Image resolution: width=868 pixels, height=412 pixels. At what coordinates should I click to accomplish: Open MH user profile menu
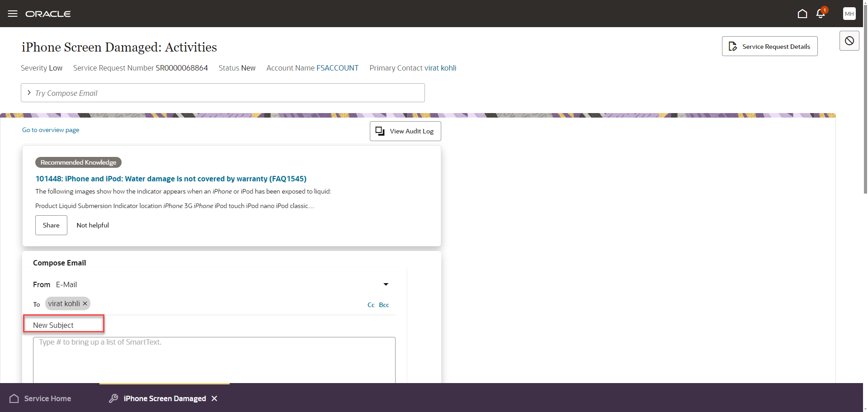click(x=849, y=14)
